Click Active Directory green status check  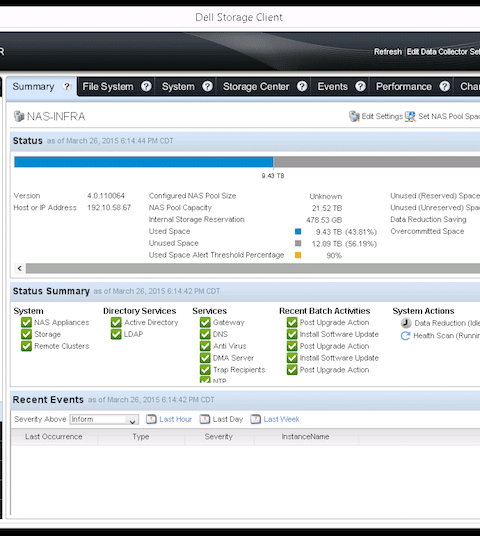coord(116,322)
